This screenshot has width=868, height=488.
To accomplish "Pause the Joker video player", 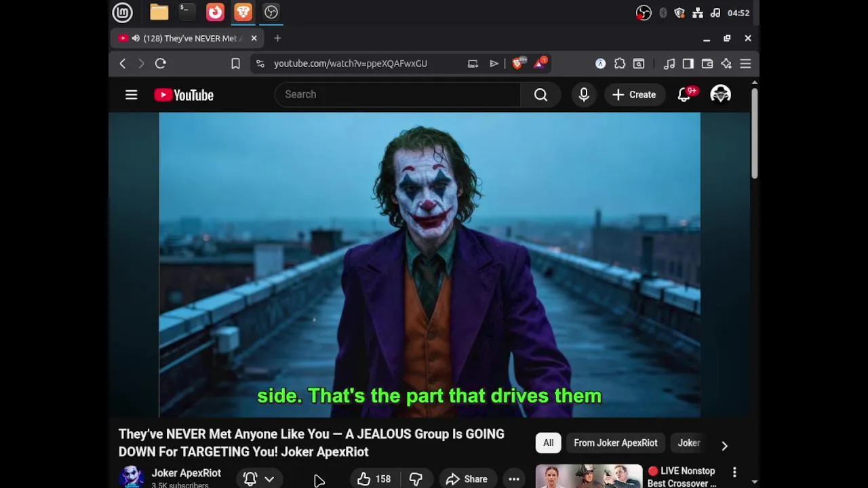I will 429,264.
